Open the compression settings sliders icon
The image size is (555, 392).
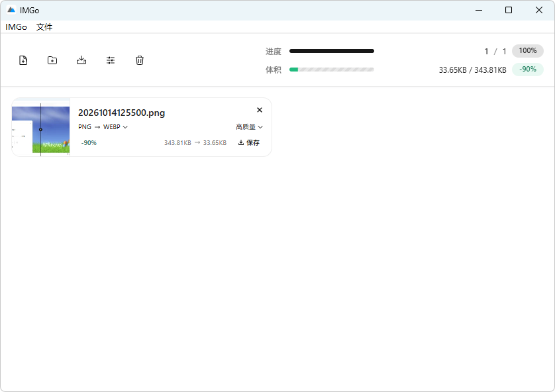[111, 60]
